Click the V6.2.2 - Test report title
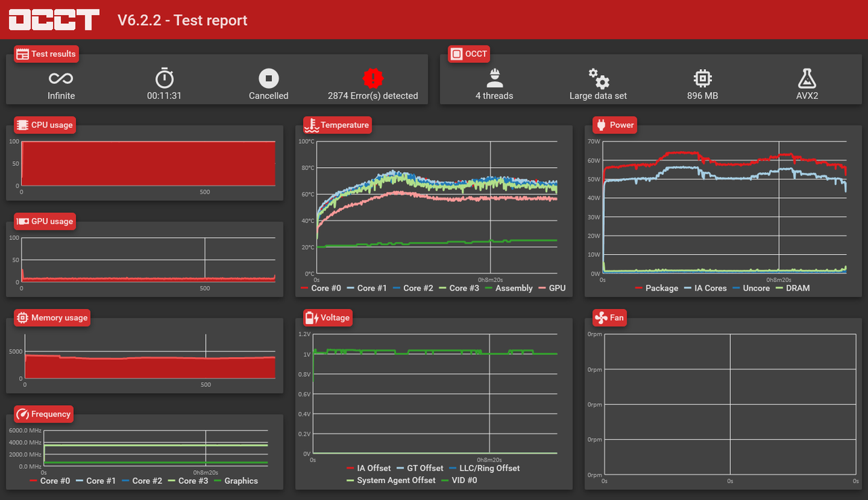Screen dimensions: 868x500 point(182,20)
